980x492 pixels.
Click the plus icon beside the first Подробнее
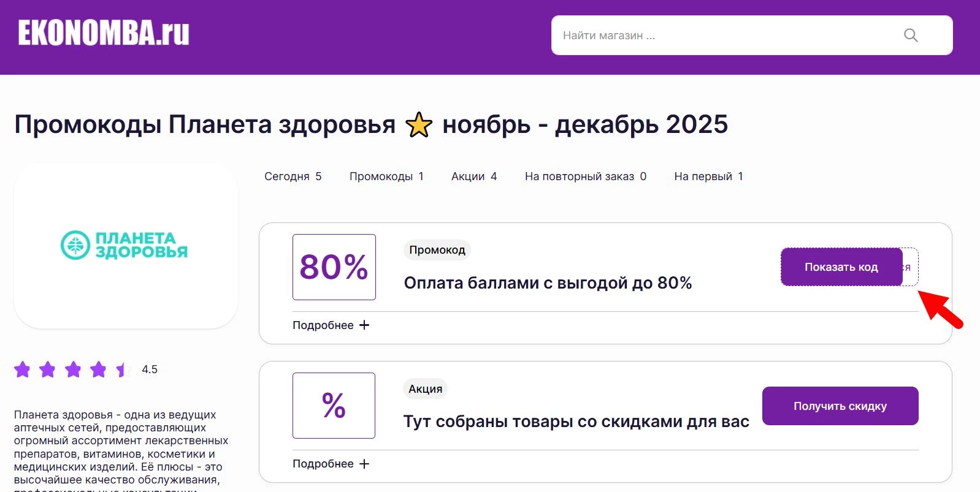pyautogui.click(x=366, y=325)
